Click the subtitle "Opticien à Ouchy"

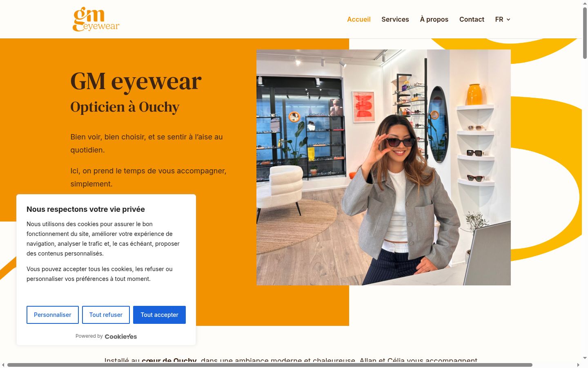(125, 107)
